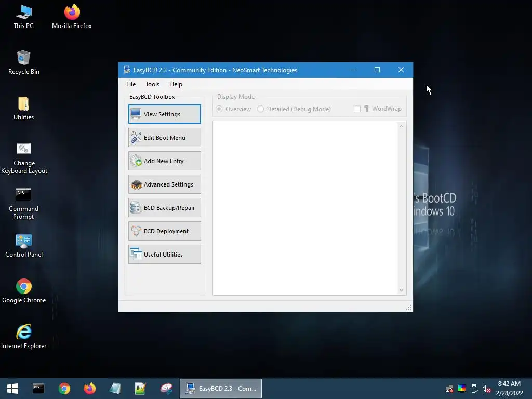
Task: Click the scrollbar down arrow in output pane
Action: (402, 290)
